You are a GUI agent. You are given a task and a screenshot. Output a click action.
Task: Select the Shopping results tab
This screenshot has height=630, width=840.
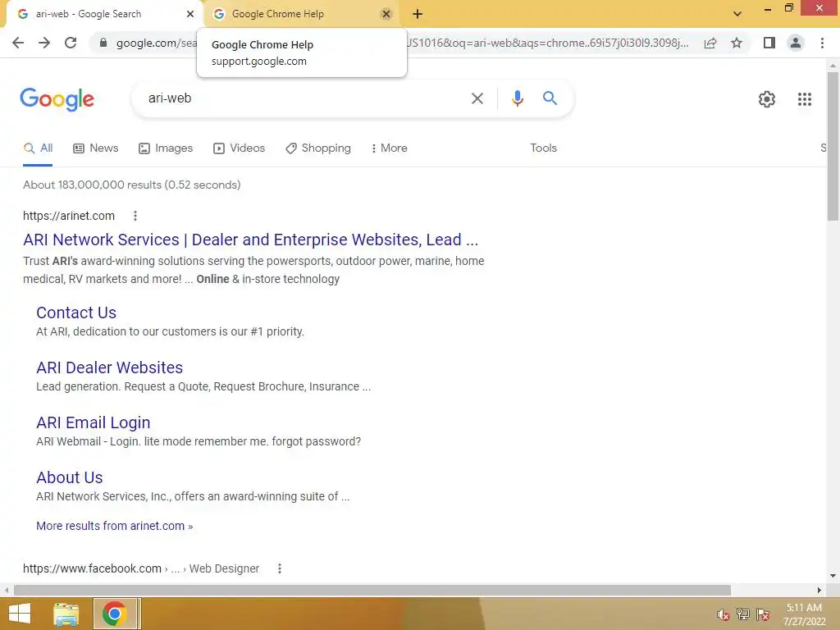[x=318, y=148]
